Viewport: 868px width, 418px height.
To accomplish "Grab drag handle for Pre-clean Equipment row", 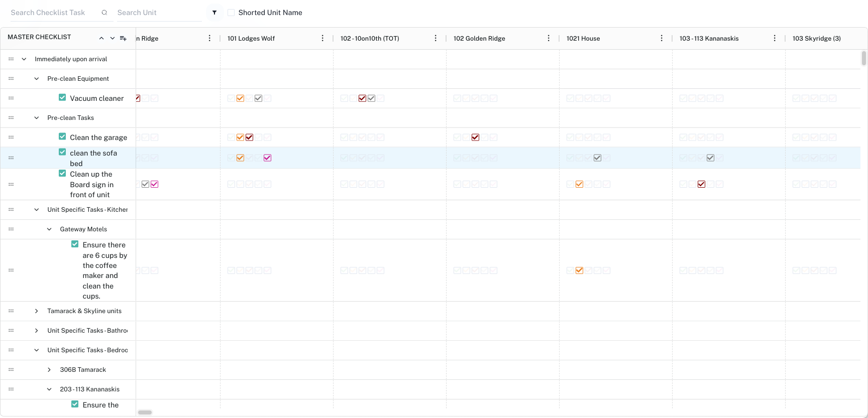I will pos(11,79).
